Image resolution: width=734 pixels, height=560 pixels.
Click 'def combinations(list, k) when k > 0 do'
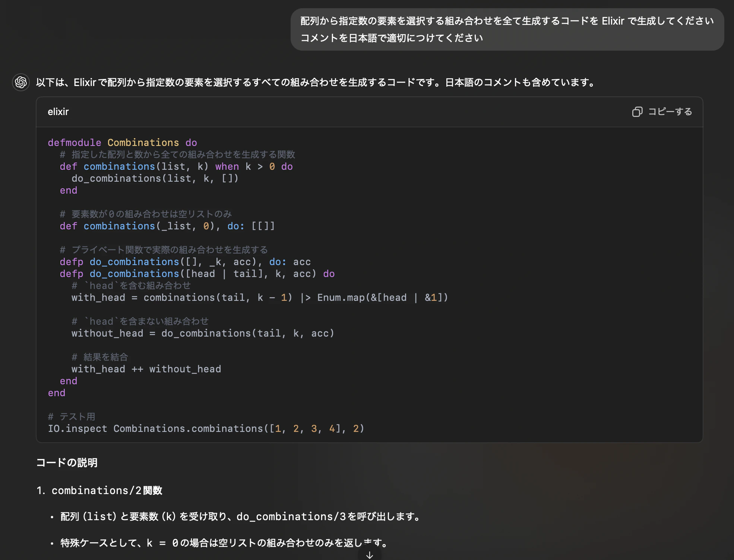(176, 166)
